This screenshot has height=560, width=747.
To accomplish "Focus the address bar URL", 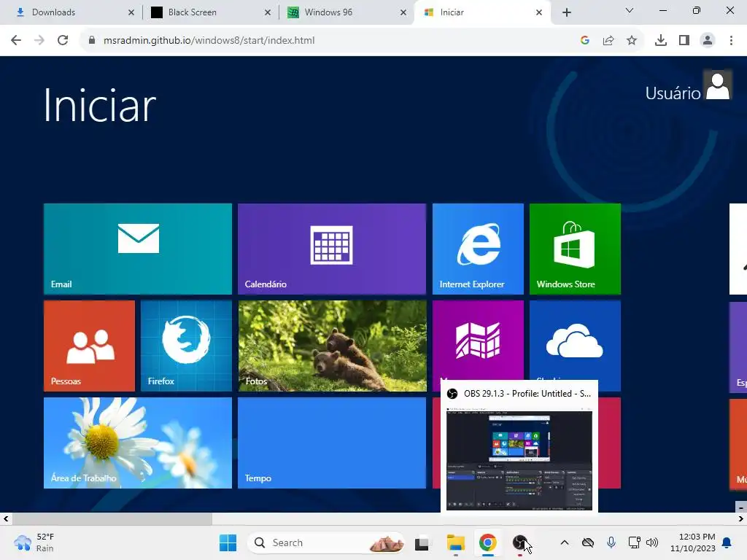I will [209, 40].
